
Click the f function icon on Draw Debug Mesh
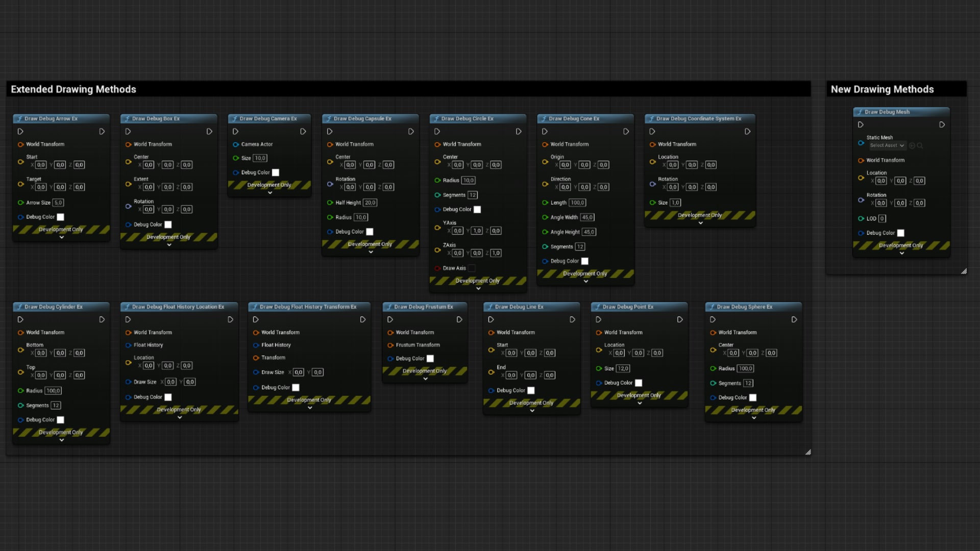860,112
